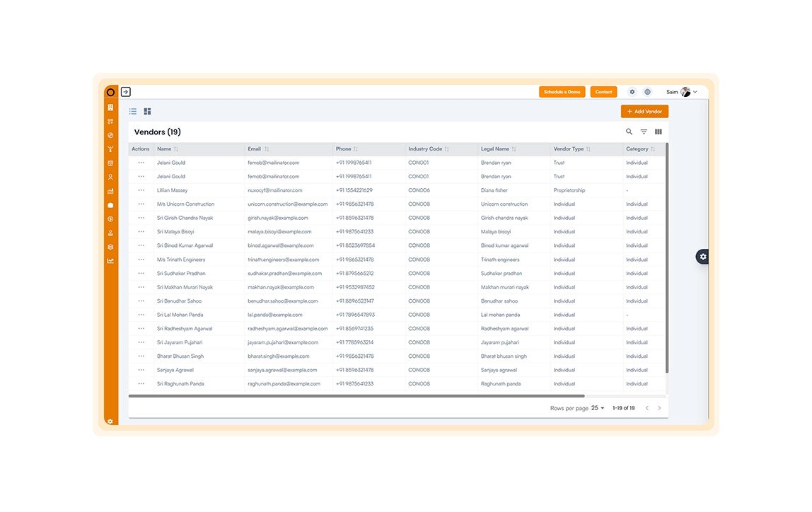Viewport: 812px width, 512px height.
Task: Open the compass icon in sidebar
Action: pyautogui.click(x=110, y=136)
